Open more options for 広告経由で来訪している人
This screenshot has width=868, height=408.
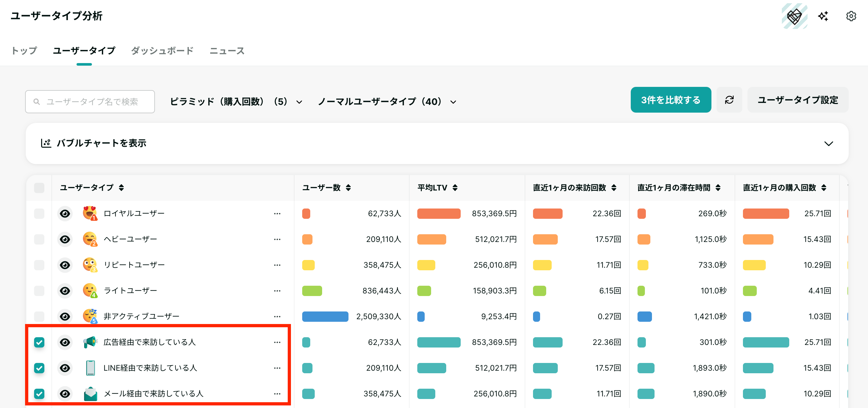[x=277, y=342]
